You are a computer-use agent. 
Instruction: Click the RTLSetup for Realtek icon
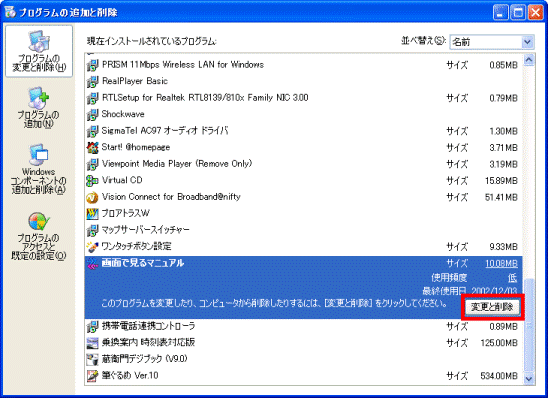coord(93,97)
